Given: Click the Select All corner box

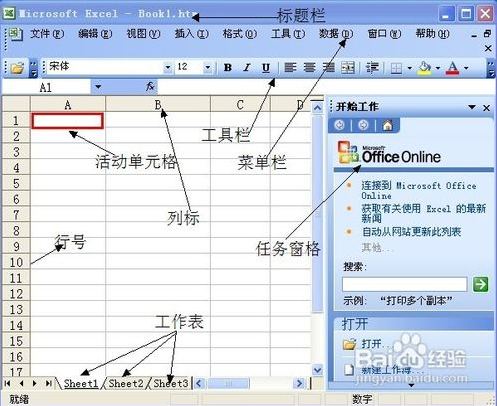Looking at the screenshot, I should point(16,104).
